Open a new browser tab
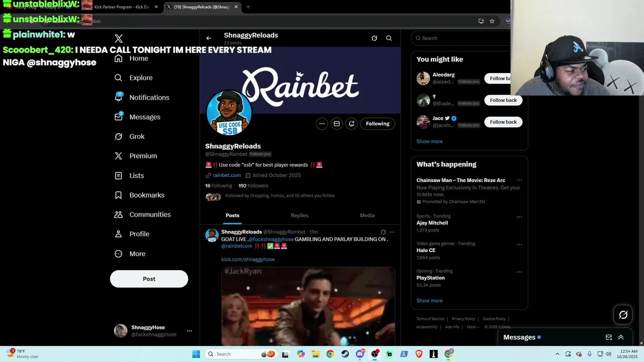644x362 pixels. tap(248, 7)
